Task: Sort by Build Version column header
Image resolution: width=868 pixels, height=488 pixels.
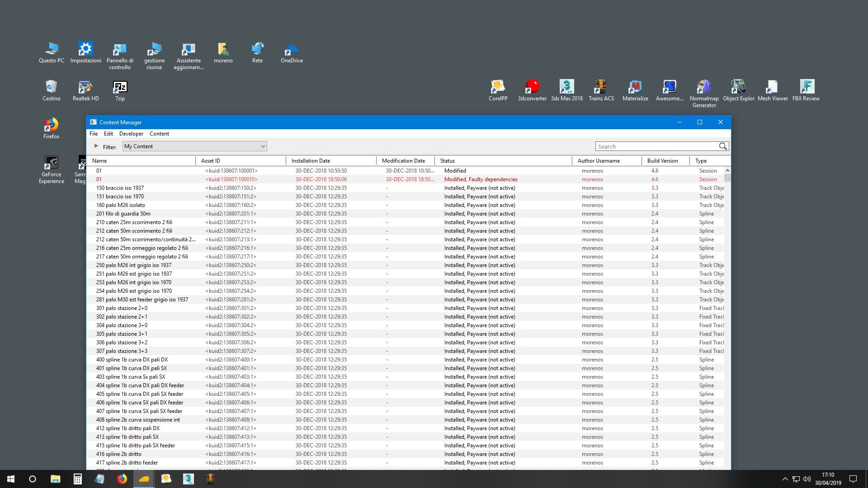Action: tap(666, 161)
